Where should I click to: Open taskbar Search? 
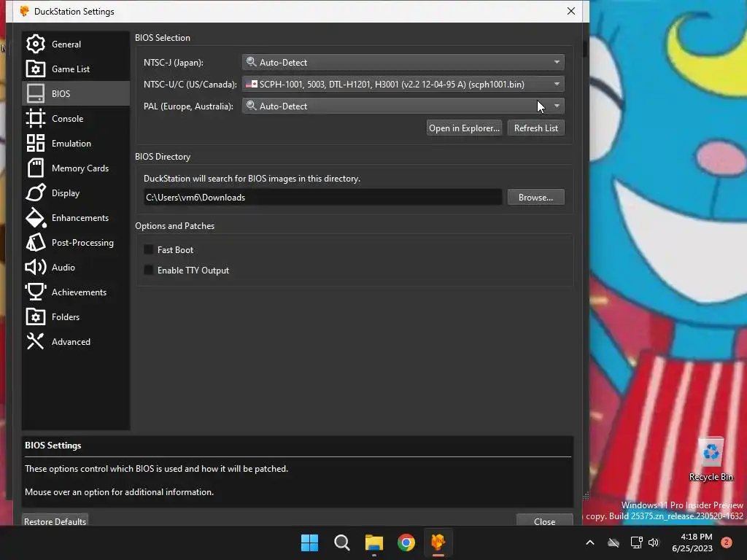pyautogui.click(x=342, y=542)
